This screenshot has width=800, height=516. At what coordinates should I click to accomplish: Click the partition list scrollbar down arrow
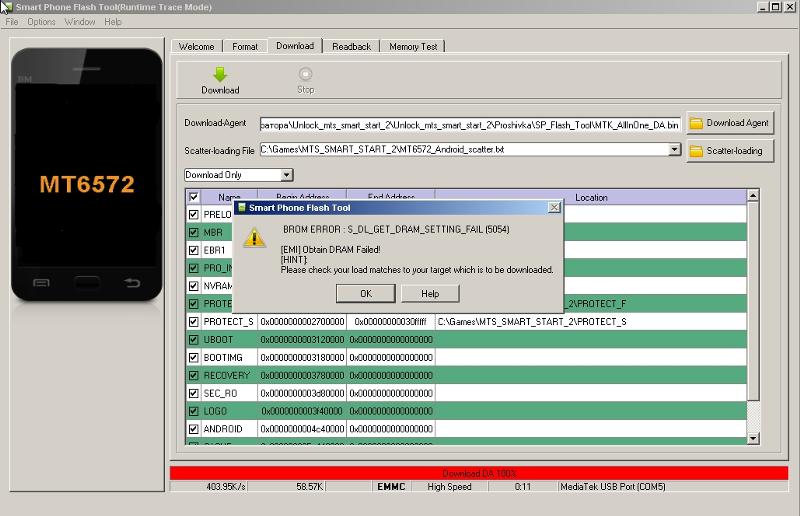[x=753, y=438]
